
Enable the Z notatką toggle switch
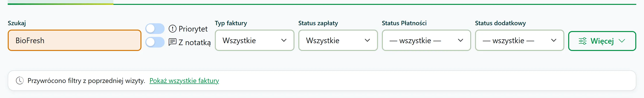tap(155, 42)
